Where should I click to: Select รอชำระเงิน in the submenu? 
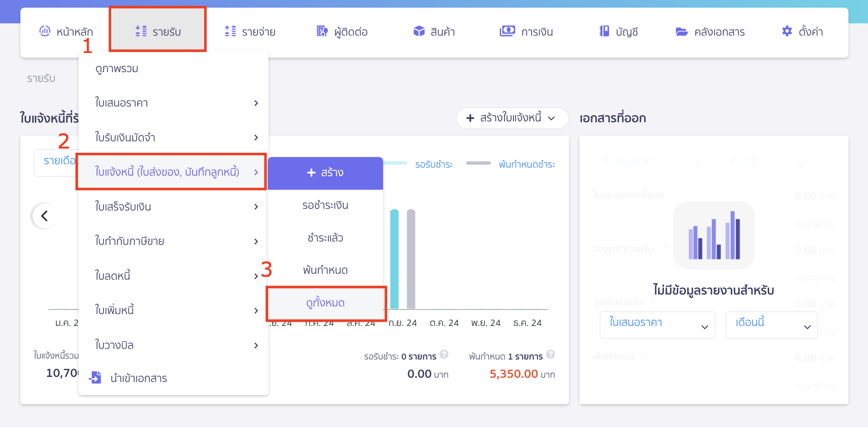(325, 205)
